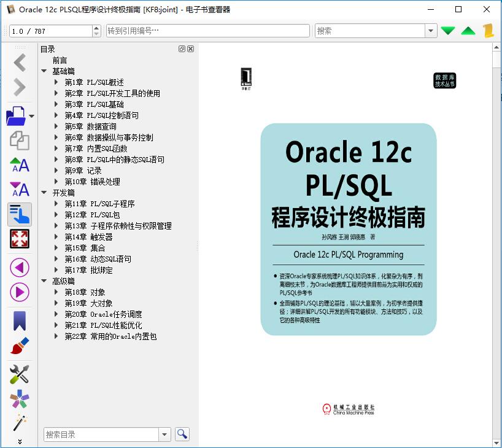Collapse the 开发篇 section
This screenshot has width=502, height=448.
pyautogui.click(x=44, y=193)
